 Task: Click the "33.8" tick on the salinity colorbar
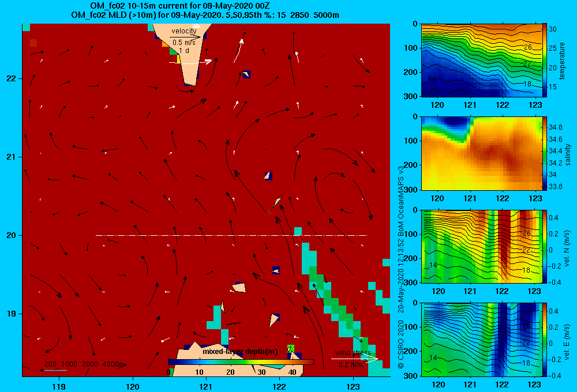point(556,186)
